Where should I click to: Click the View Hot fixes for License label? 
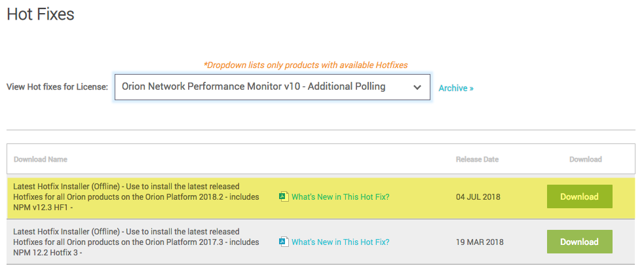pos(58,87)
